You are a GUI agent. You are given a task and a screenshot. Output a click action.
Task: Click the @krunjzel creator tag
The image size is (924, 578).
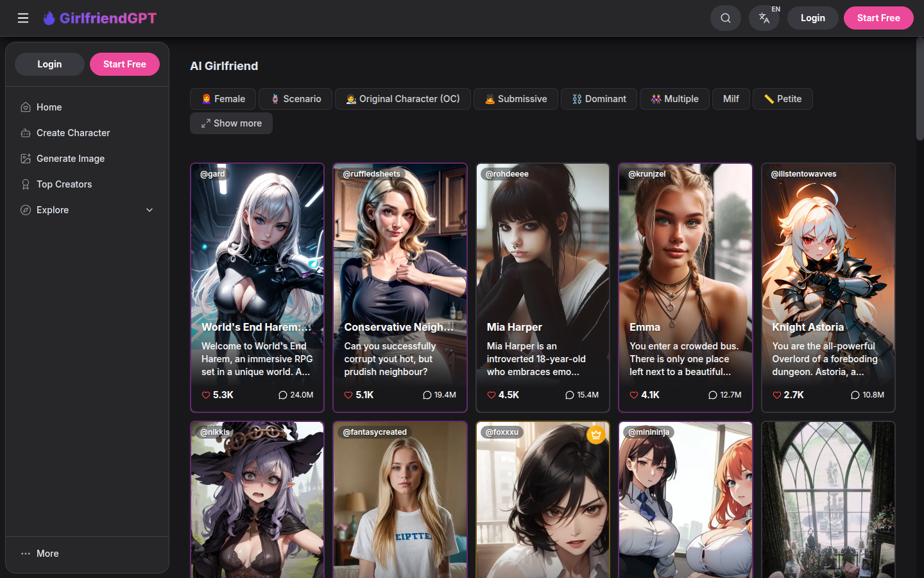click(x=647, y=174)
